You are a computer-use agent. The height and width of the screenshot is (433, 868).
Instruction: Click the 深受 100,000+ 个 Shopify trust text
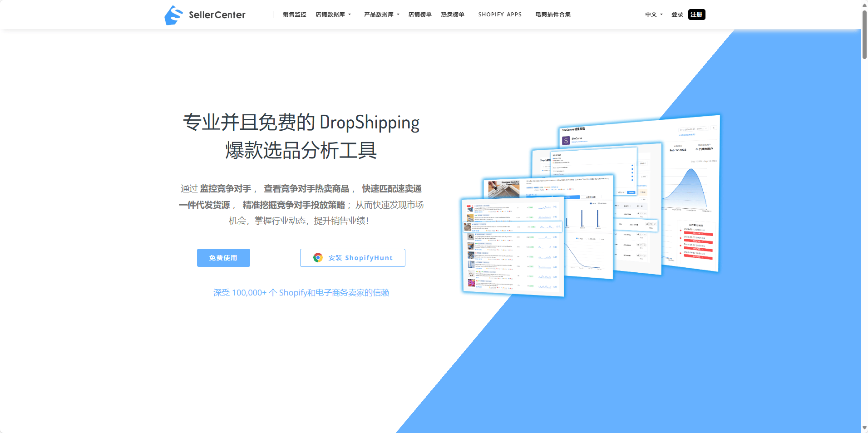pos(301,293)
